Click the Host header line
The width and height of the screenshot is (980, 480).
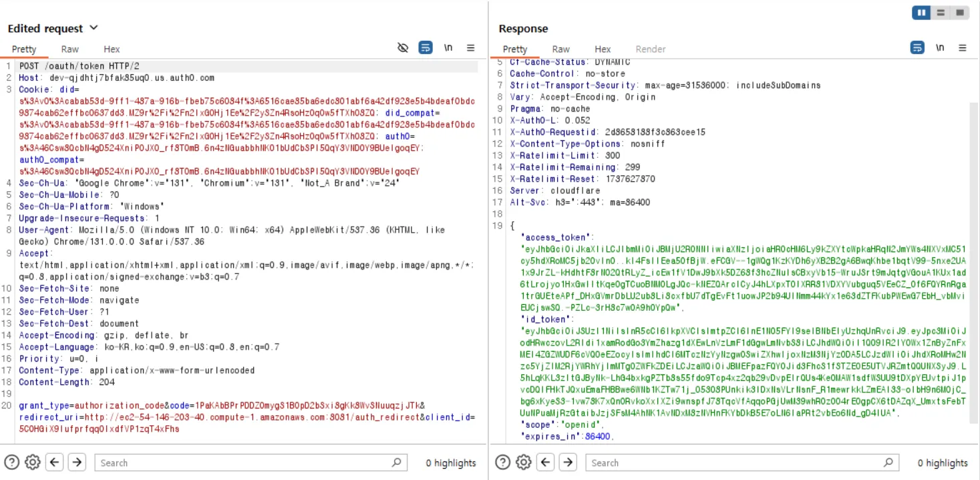(116, 78)
